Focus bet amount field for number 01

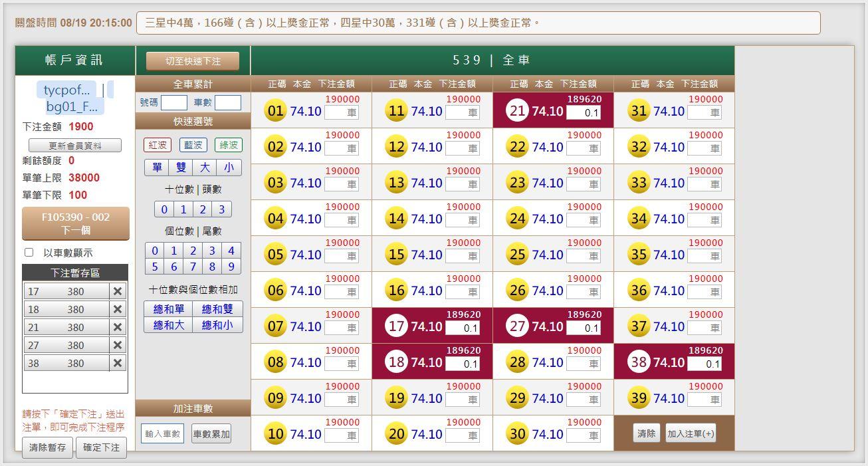(x=342, y=113)
